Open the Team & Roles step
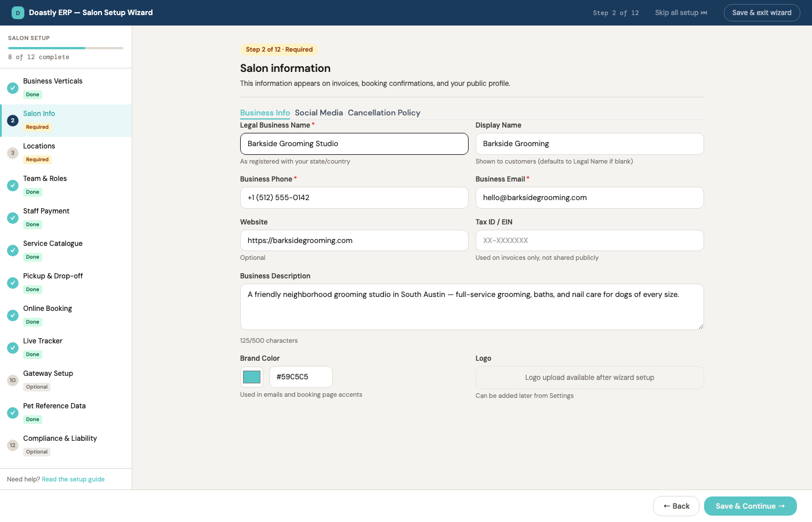The width and height of the screenshot is (812, 522). (x=66, y=186)
